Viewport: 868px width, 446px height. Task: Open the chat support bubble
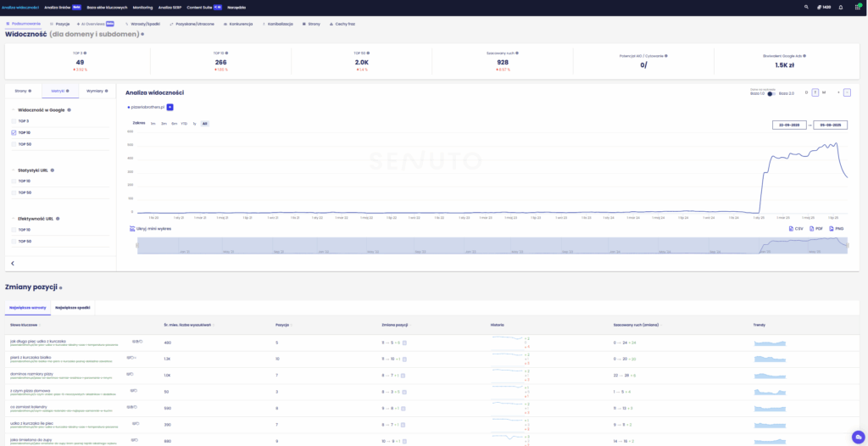(858, 437)
